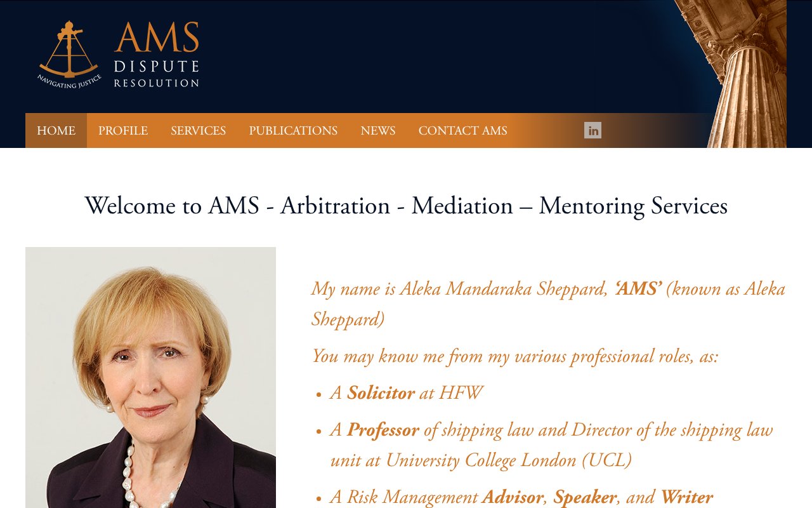
Task: Click the bold word Solicitor
Action: [381, 394]
